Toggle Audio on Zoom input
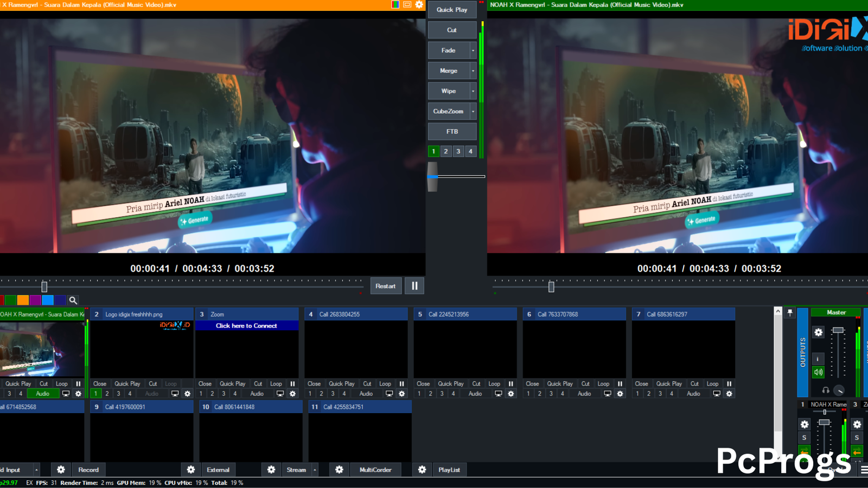 (x=257, y=394)
